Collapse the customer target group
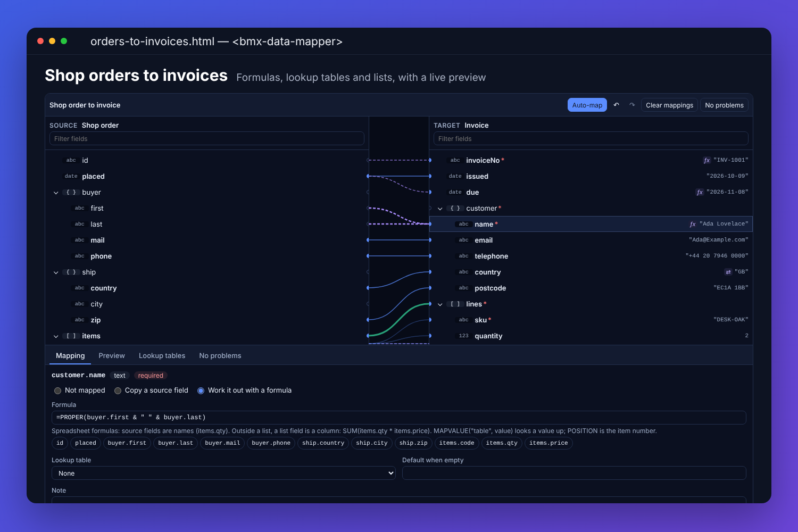The image size is (798, 532). pyautogui.click(x=440, y=209)
